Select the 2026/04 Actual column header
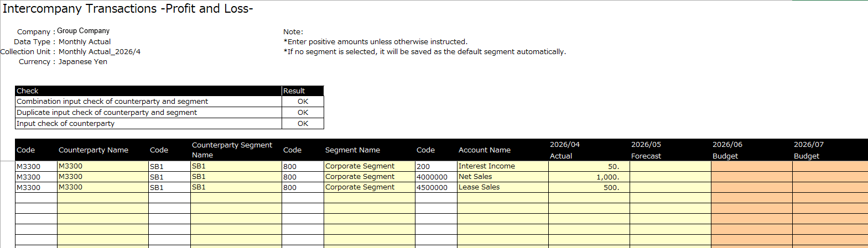The height and width of the screenshot is (248, 868). pyautogui.click(x=589, y=150)
